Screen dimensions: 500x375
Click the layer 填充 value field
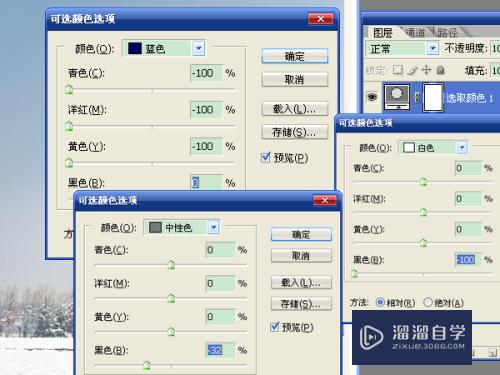pyautogui.click(x=495, y=70)
